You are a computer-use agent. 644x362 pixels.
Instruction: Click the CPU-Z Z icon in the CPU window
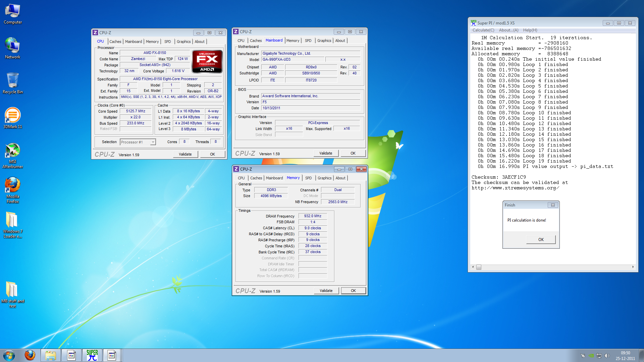[95, 33]
